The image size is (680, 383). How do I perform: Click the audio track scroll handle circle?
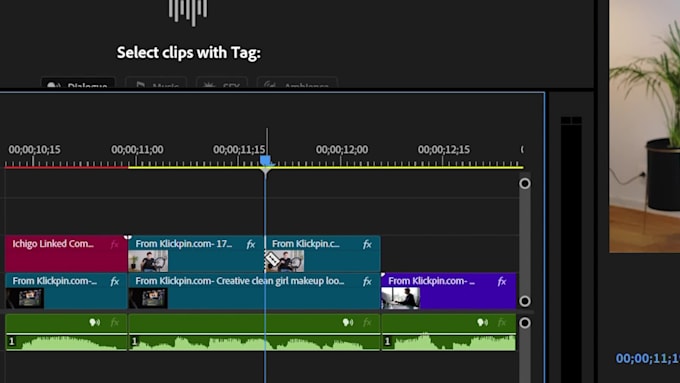point(525,323)
